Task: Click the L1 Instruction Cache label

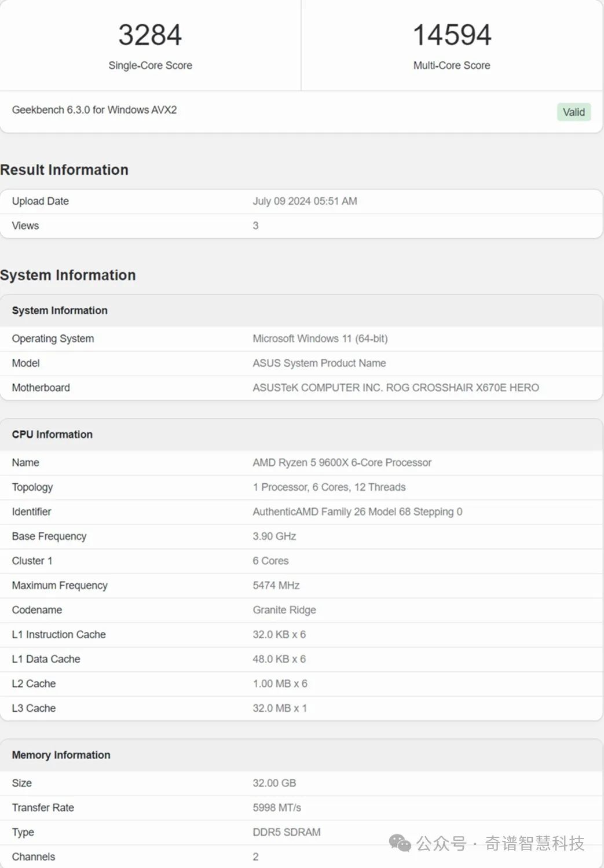Action: point(58,635)
